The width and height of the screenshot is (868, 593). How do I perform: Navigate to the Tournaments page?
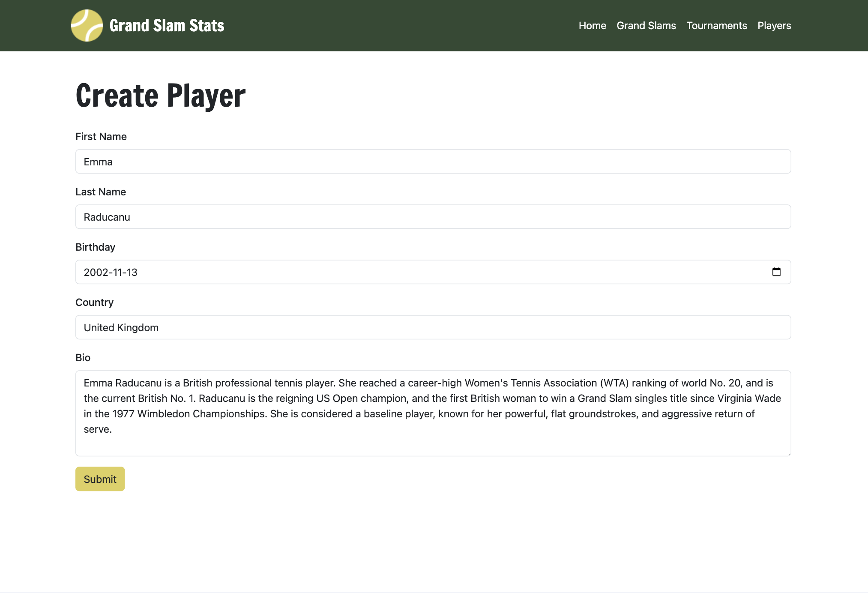(716, 26)
